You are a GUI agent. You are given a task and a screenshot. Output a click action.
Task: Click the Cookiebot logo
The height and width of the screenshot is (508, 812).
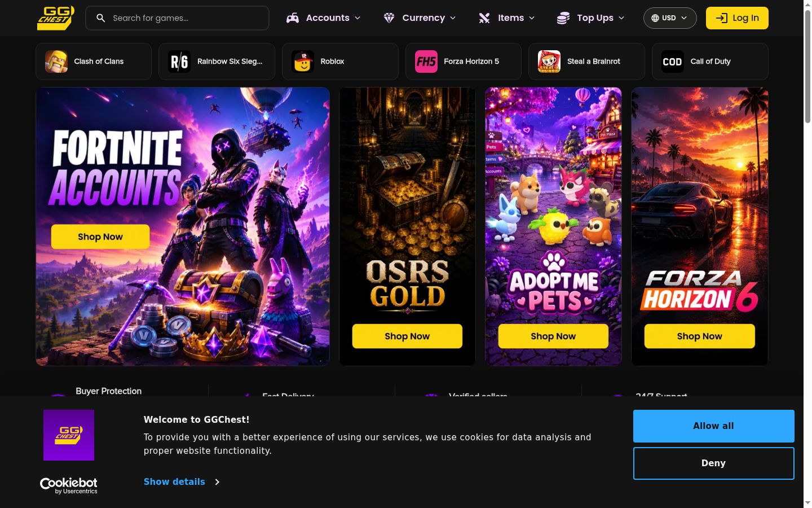click(x=69, y=485)
